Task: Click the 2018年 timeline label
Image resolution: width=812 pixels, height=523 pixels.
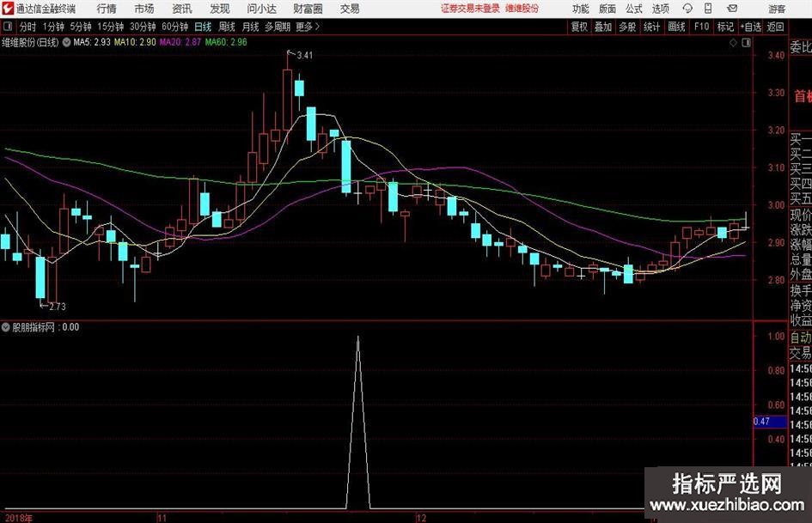Action: tap(19, 518)
